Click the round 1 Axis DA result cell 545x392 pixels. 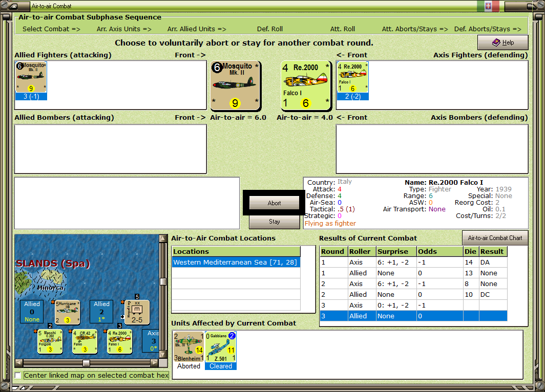coord(493,262)
